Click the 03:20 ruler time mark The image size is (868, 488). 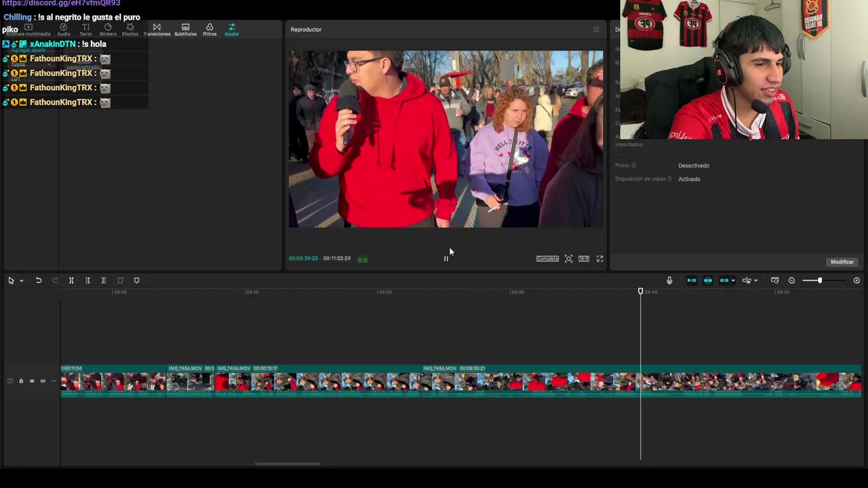point(384,292)
